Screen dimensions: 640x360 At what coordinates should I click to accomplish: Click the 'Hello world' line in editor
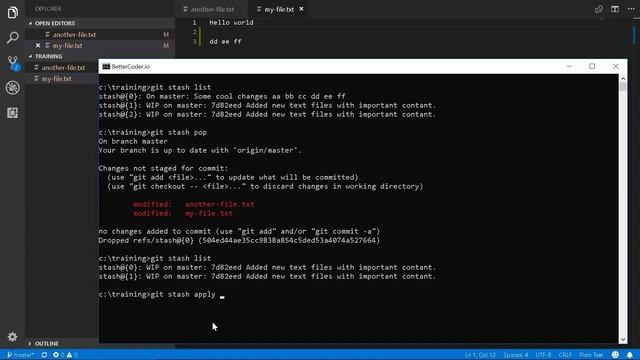coord(231,22)
